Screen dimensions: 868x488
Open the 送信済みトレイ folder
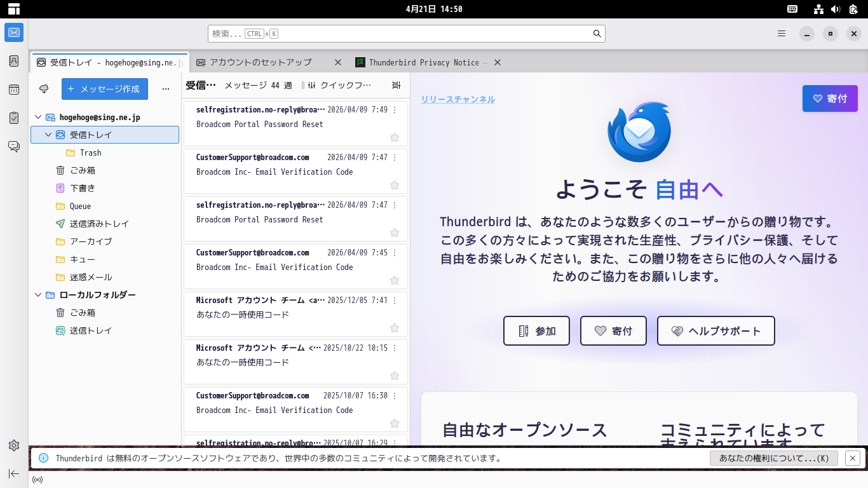pyautogui.click(x=105, y=224)
